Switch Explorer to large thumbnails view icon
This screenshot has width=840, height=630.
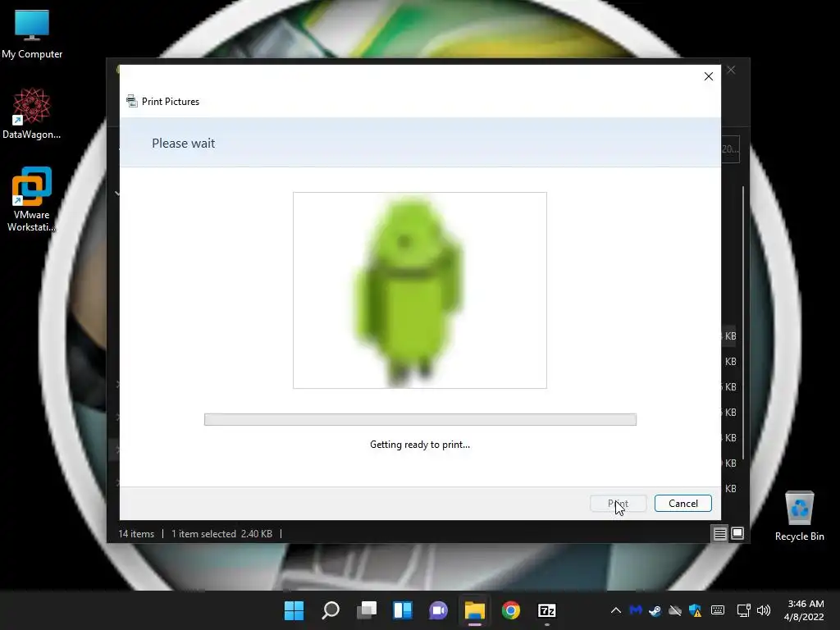click(737, 533)
